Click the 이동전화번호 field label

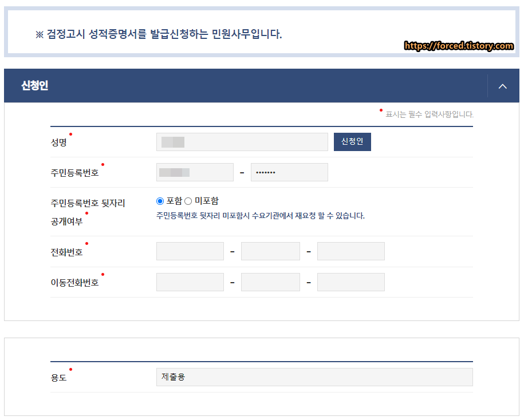[75, 283]
